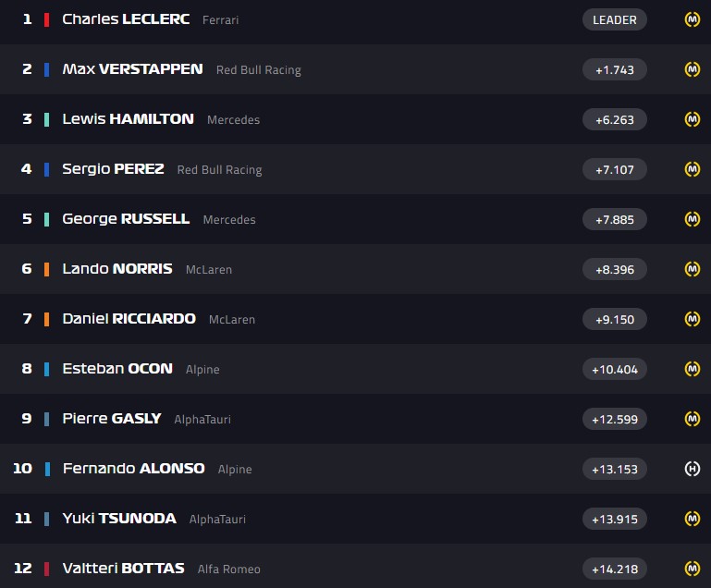Click the tyre icon next to Gasly
The width and height of the screenshot is (711, 588).
tap(692, 419)
